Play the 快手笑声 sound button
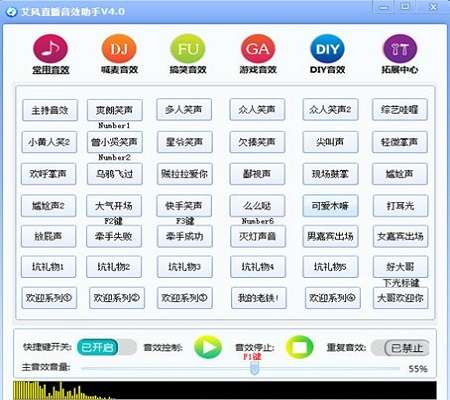 coord(184,206)
